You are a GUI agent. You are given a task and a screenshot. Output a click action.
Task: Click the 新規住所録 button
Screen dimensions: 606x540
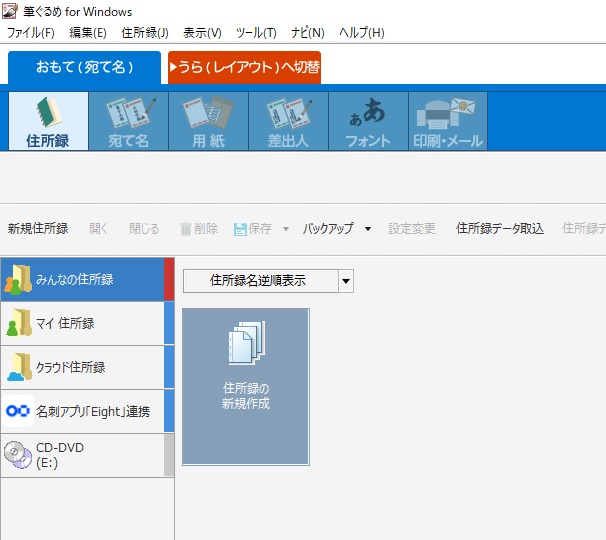[x=38, y=229]
